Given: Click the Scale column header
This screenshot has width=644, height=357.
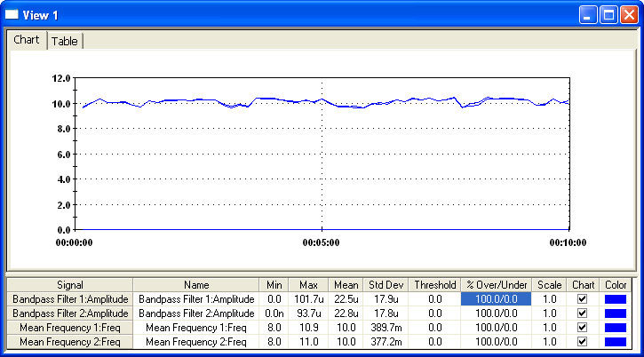Looking at the screenshot, I should [549, 285].
